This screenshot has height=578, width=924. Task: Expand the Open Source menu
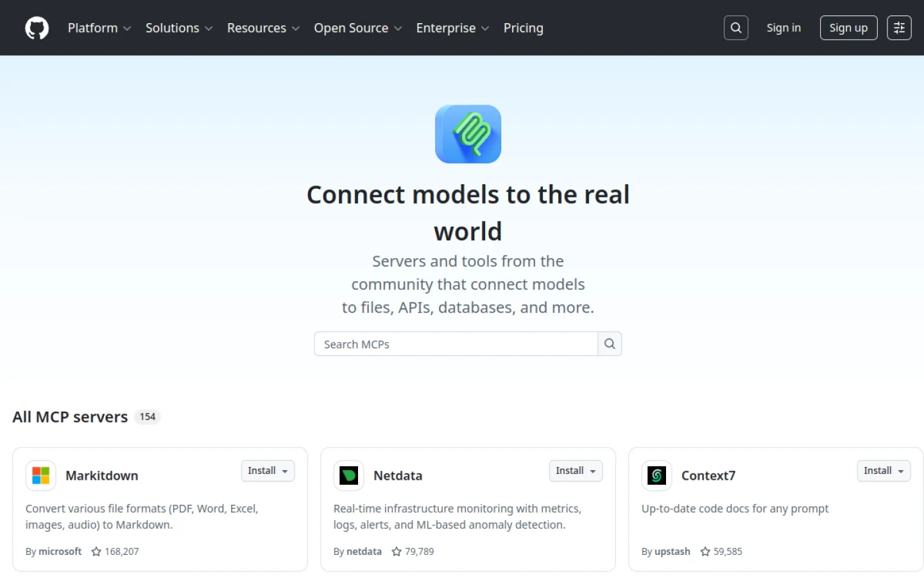[358, 28]
